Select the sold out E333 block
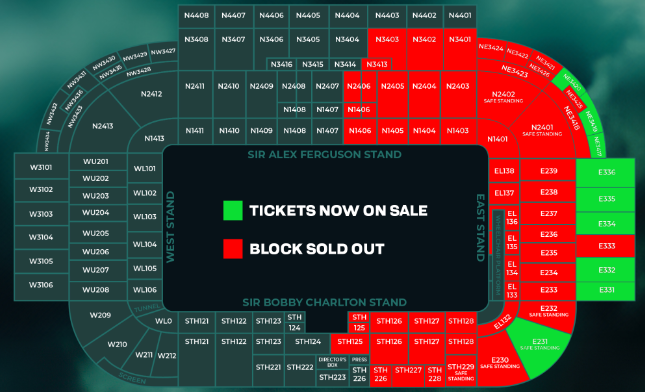645x392 pixels. tap(606, 246)
